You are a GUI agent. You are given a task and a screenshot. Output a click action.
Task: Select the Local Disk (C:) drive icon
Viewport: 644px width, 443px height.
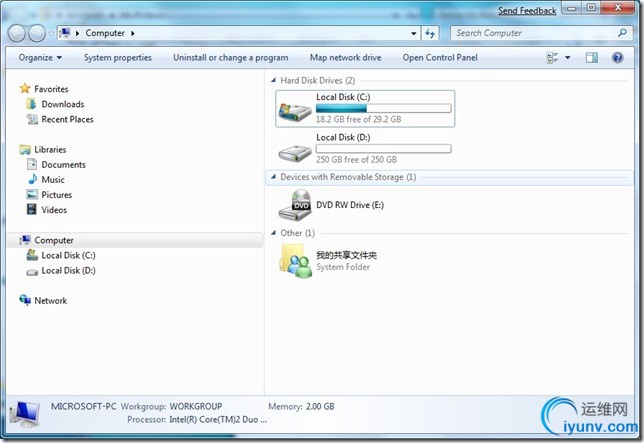click(295, 110)
